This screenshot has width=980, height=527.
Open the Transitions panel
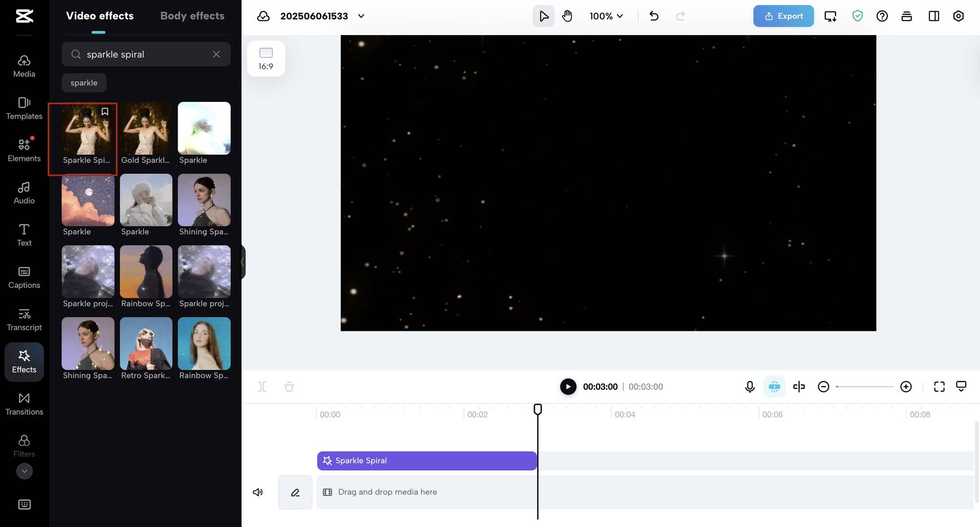[24, 405]
